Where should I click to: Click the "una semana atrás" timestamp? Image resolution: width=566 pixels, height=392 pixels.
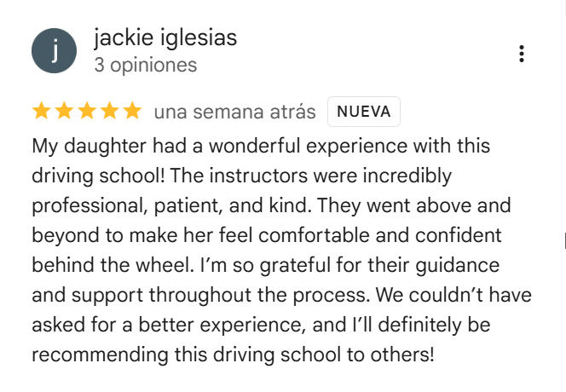234,112
